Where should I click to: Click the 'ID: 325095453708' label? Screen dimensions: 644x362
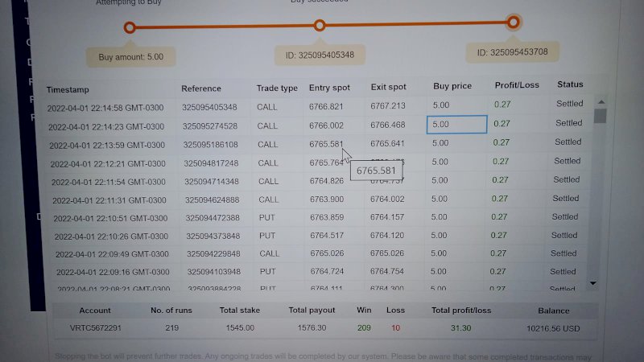[512, 52]
